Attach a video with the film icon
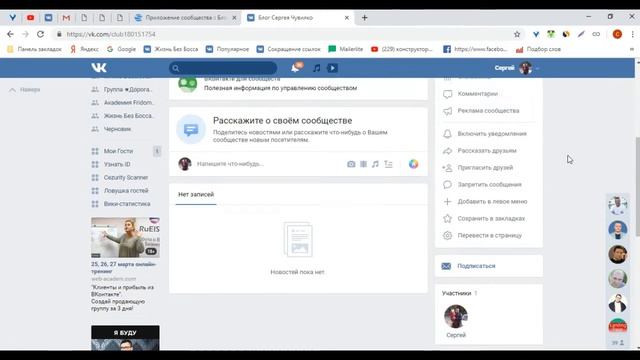Viewport: 640px width, 360px height. coord(363,164)
